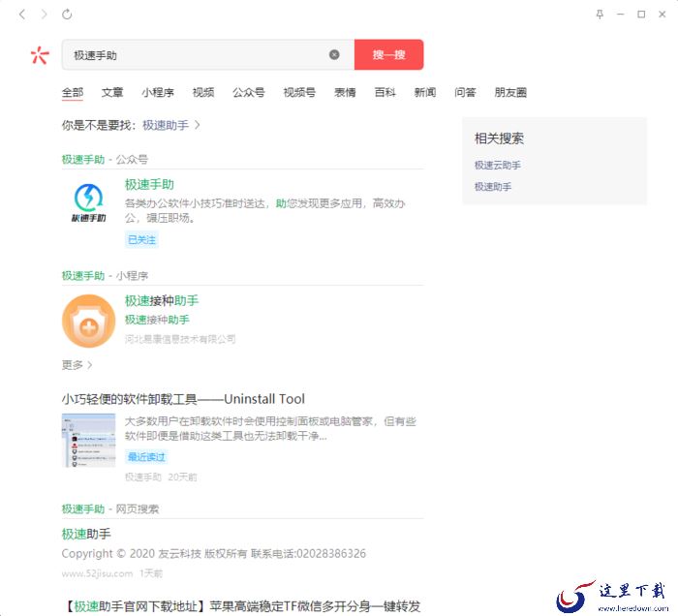Open the Uninstall Tool article title
Image resolution: width=678 pixels, height=616 pixels.
click(x=183, y=399)
